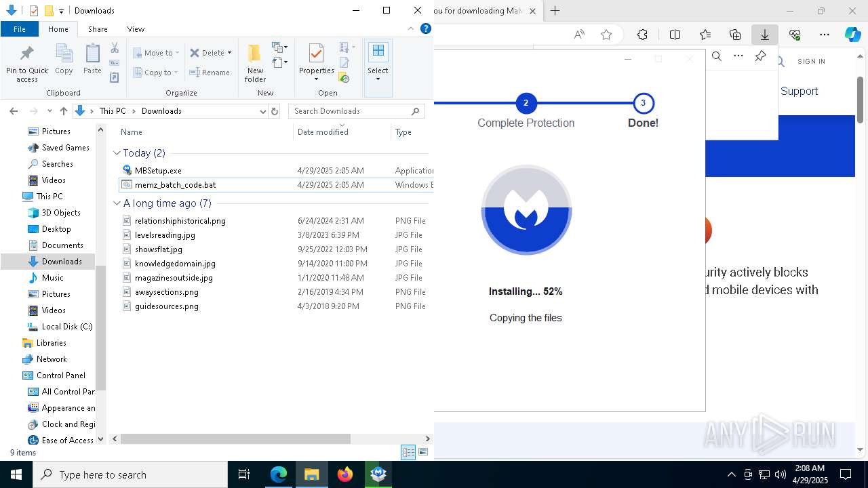
Task: Open Documents in navigation pane
Action: [62, 245]
